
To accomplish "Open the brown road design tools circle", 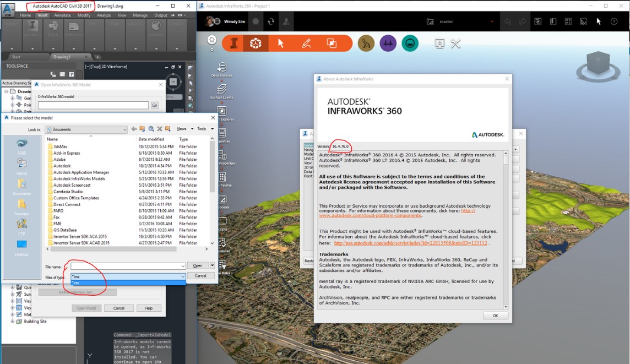I will coord(366,44).
